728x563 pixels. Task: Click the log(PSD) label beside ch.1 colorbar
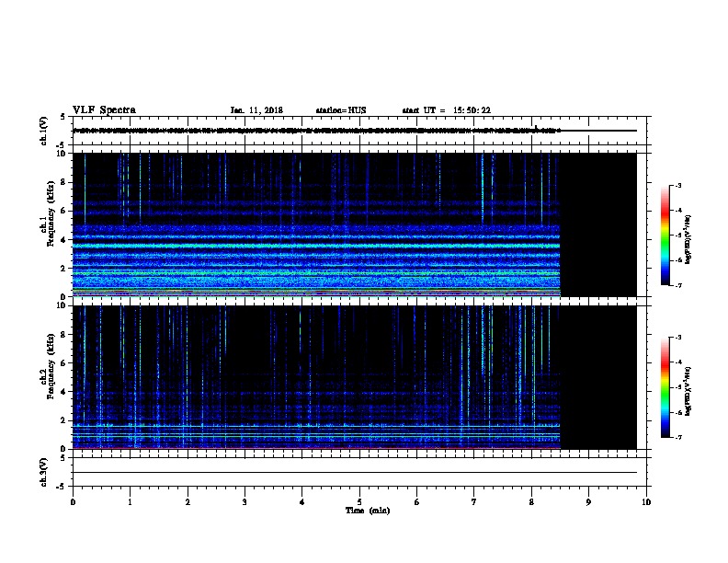point(688,239)
